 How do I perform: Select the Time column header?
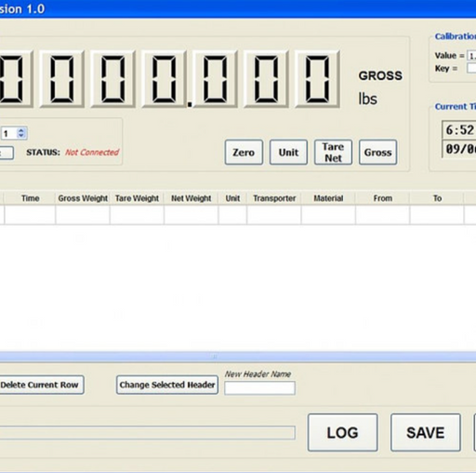point(30,198)
